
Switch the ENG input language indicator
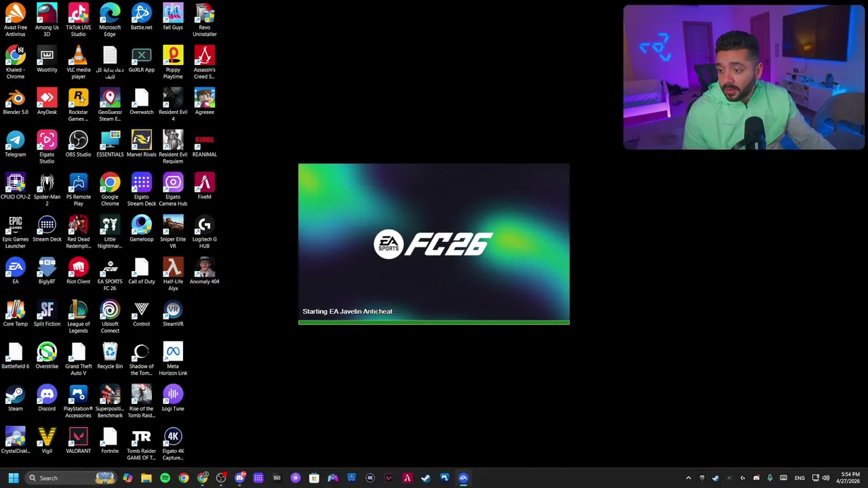800,478
